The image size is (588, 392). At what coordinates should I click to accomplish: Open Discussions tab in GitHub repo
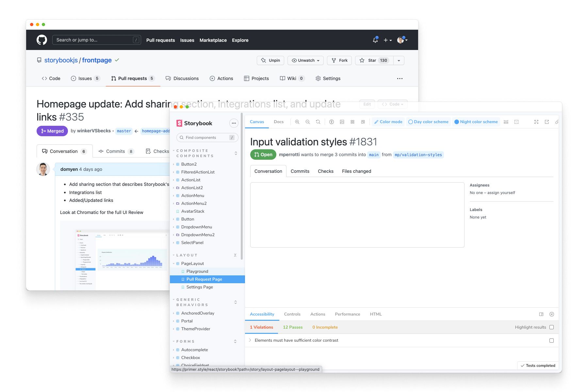[x=182, y=78]
